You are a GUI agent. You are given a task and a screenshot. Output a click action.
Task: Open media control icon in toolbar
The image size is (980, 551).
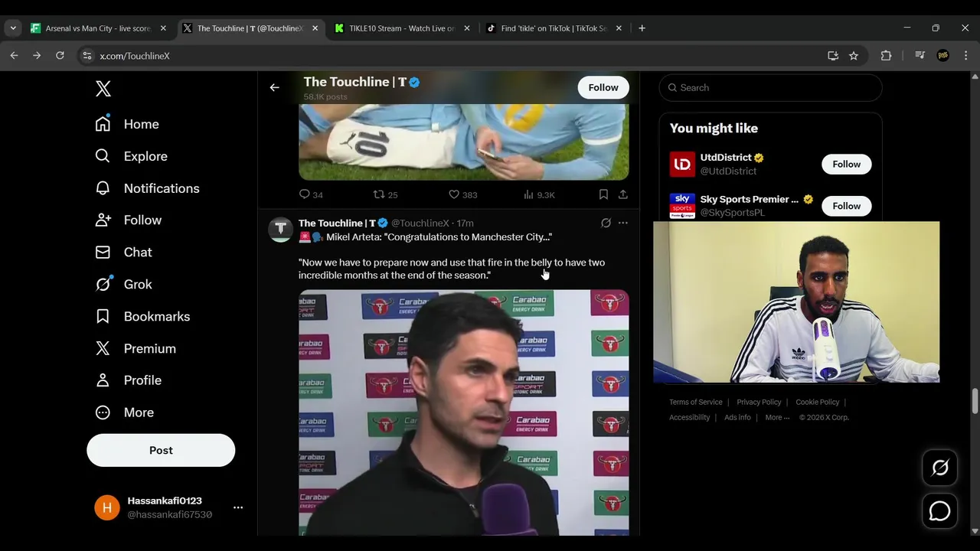[x=920, y=56]
